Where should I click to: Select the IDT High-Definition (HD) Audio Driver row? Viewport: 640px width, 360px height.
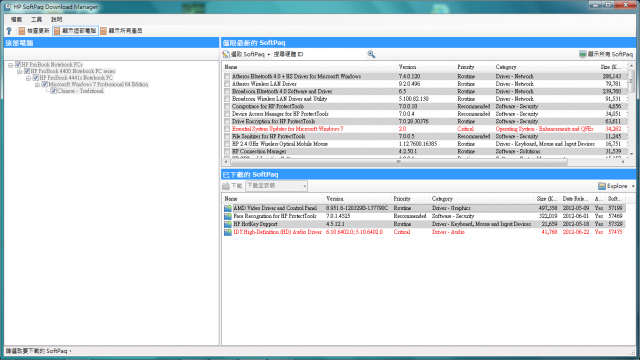click(424, 232)
